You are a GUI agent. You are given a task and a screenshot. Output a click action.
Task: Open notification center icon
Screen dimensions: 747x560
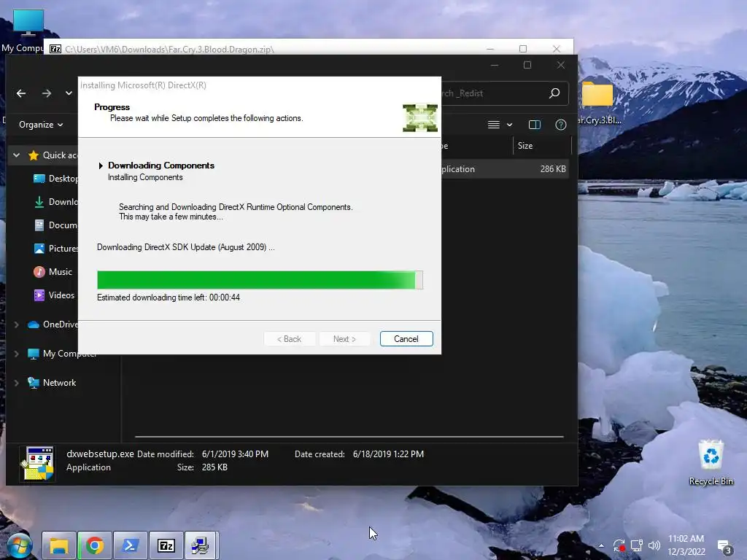point(724,547)
